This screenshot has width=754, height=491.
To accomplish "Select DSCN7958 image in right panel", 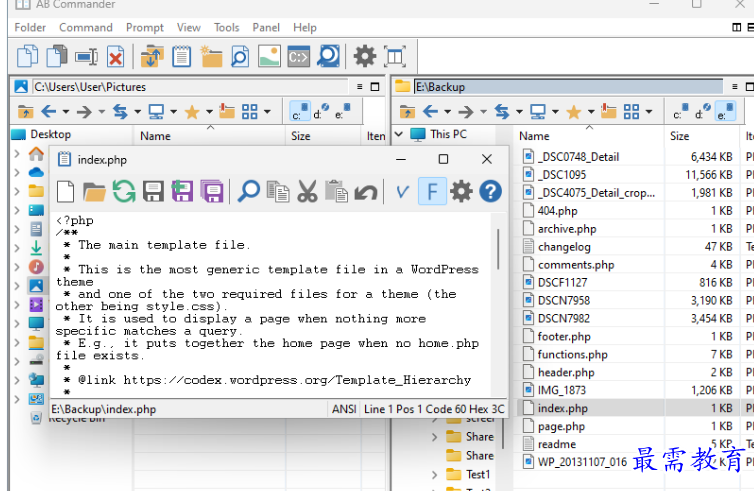I will point(564,301).
